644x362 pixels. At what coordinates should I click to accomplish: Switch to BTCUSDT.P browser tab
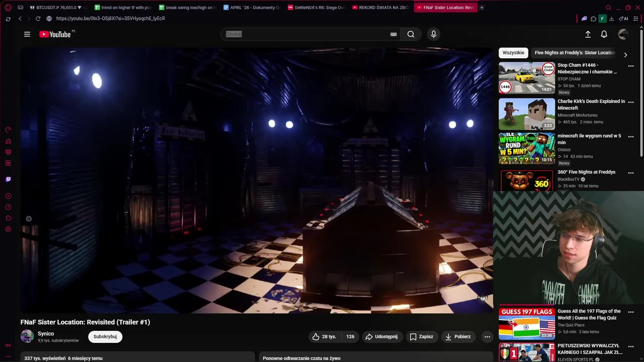point(58,8)
